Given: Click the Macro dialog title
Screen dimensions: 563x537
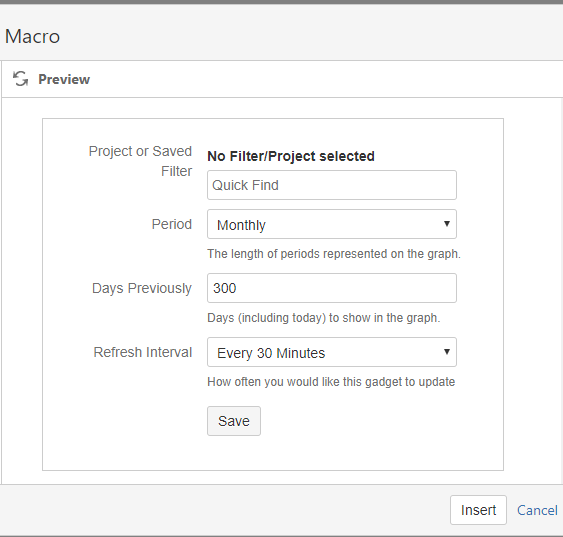Looking at the screenshot, I should (32, 37).
